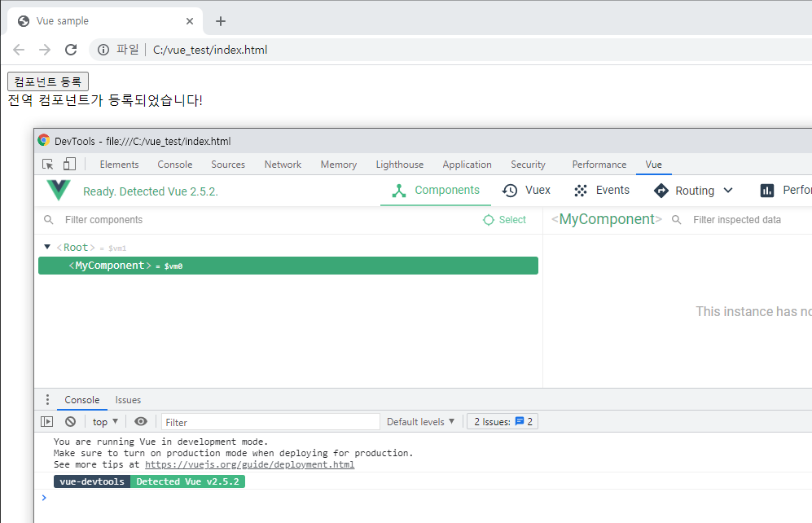Select the Vue devtools tab
This screenshot has width=812, height=523.
(653, 164)
